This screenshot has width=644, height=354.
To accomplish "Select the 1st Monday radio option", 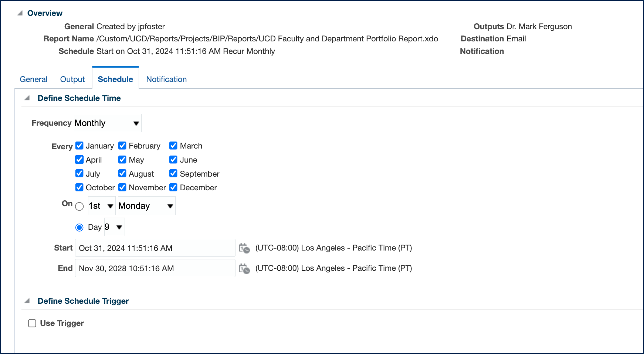I will pyautogui.click(x=79, y=207).
